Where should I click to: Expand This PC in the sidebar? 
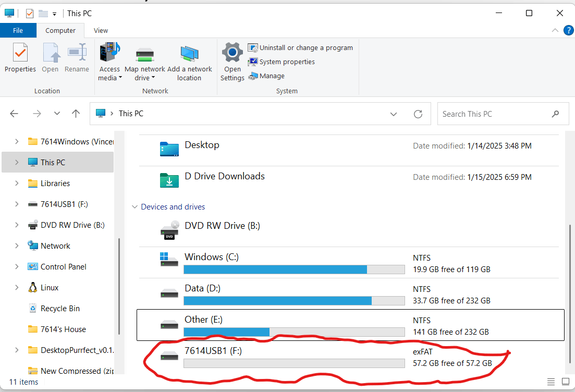click(18, 162)
